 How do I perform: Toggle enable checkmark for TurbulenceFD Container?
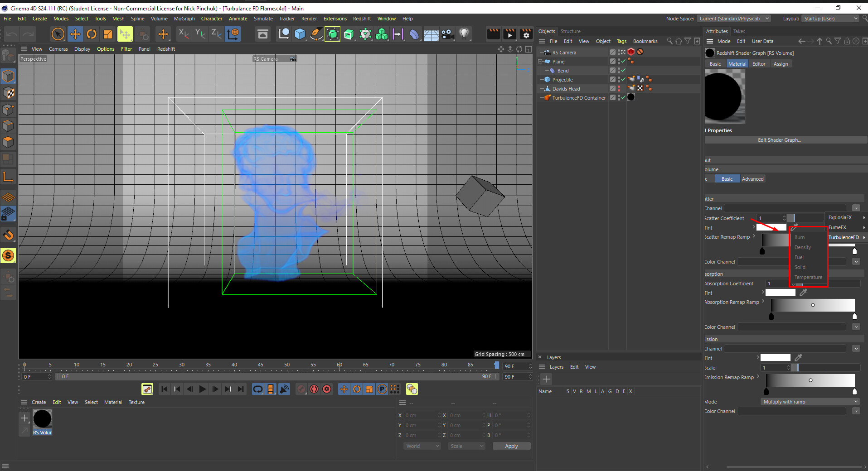(624, 97)
